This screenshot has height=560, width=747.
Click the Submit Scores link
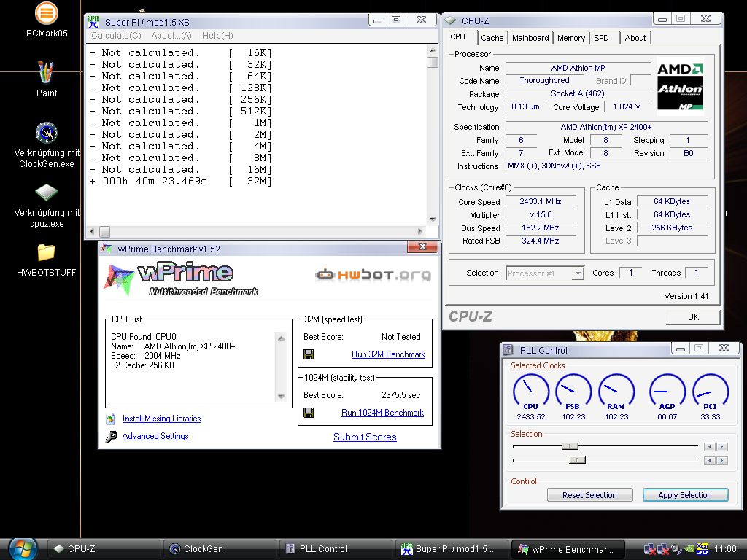tap(365, 437)
